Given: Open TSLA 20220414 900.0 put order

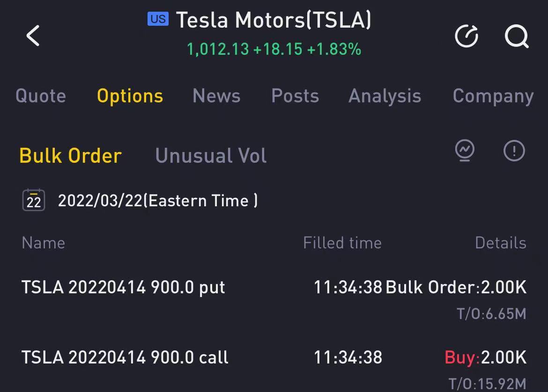Looking at the screenshot, I should click(123, 287).
